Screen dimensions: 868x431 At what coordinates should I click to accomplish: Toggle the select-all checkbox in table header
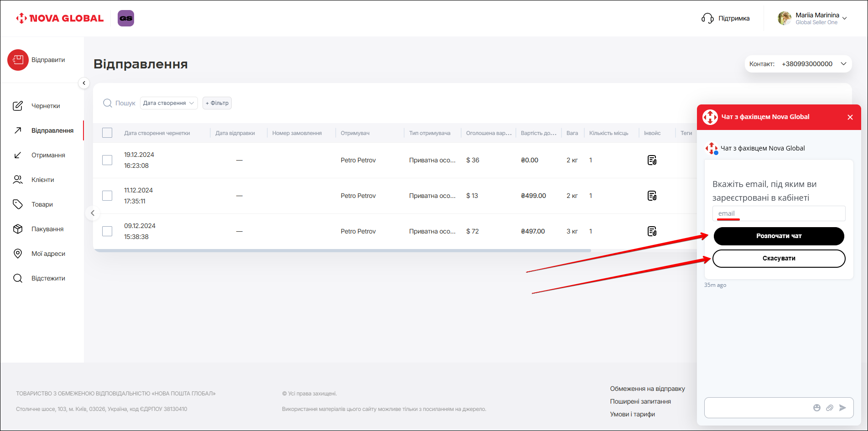click(107, 133)
